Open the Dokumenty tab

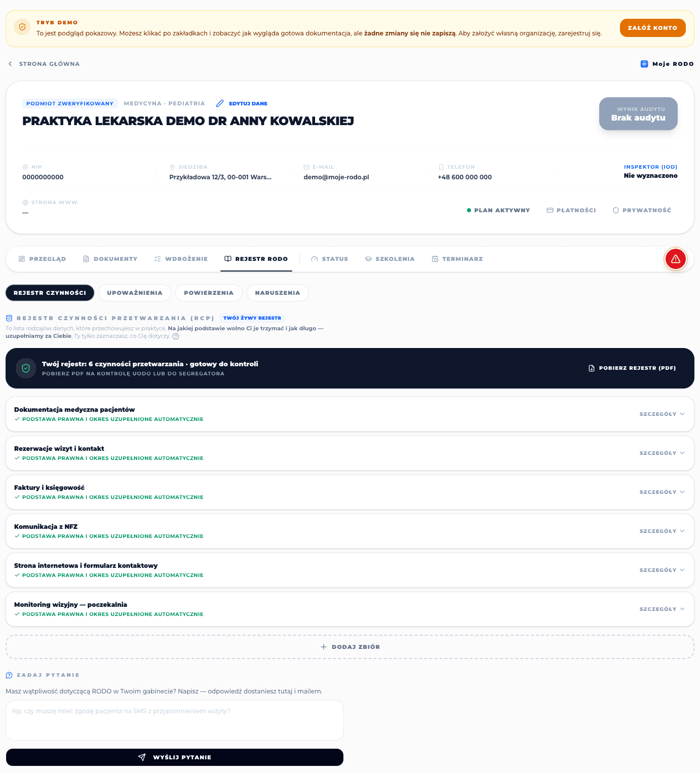(x=110, y=259)
